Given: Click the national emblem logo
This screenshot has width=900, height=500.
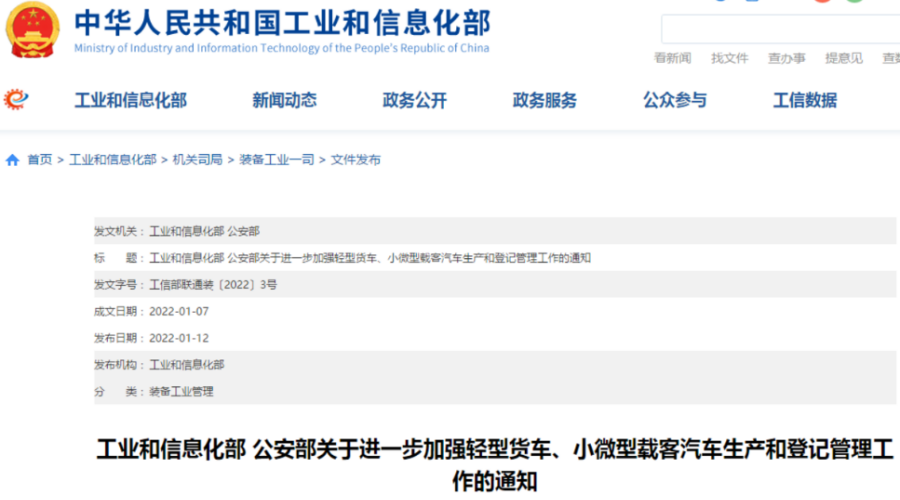Looking at the screenshot, I should click(x=33, y=30).
